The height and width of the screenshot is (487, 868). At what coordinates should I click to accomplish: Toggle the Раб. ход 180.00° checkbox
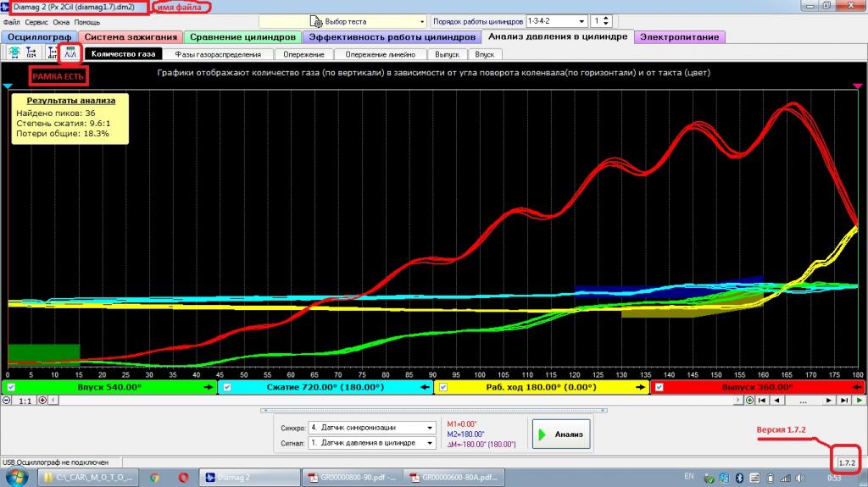pos(442,387)
